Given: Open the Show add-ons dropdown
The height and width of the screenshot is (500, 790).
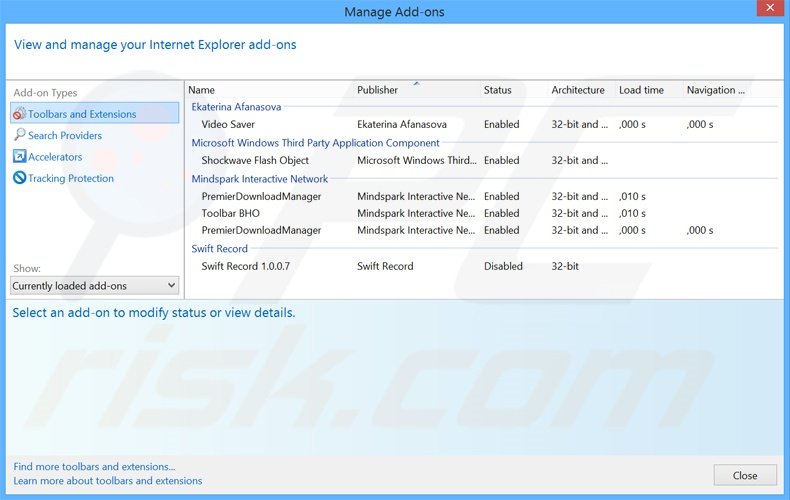Looking at the screenshot, I should coord(95,286).
